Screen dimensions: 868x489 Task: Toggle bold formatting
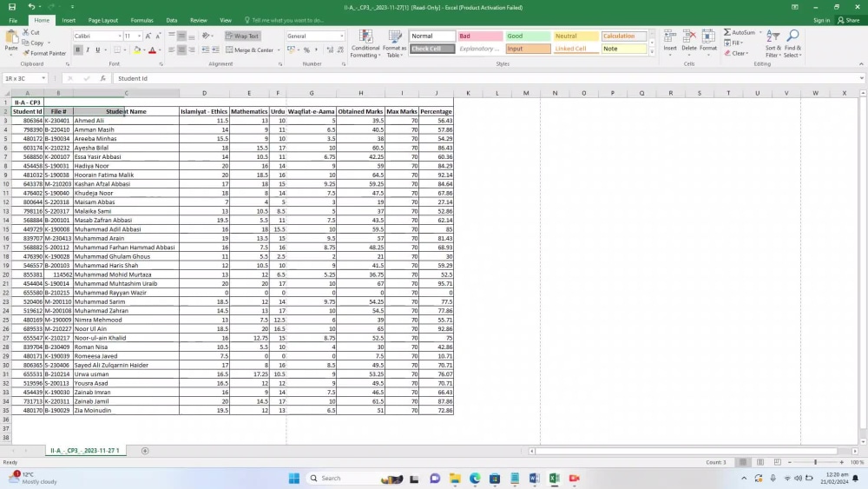(x=77, y=50)
